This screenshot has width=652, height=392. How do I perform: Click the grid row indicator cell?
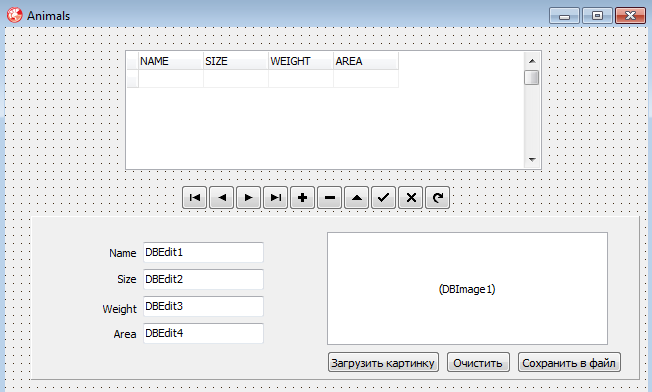(132, 79)
